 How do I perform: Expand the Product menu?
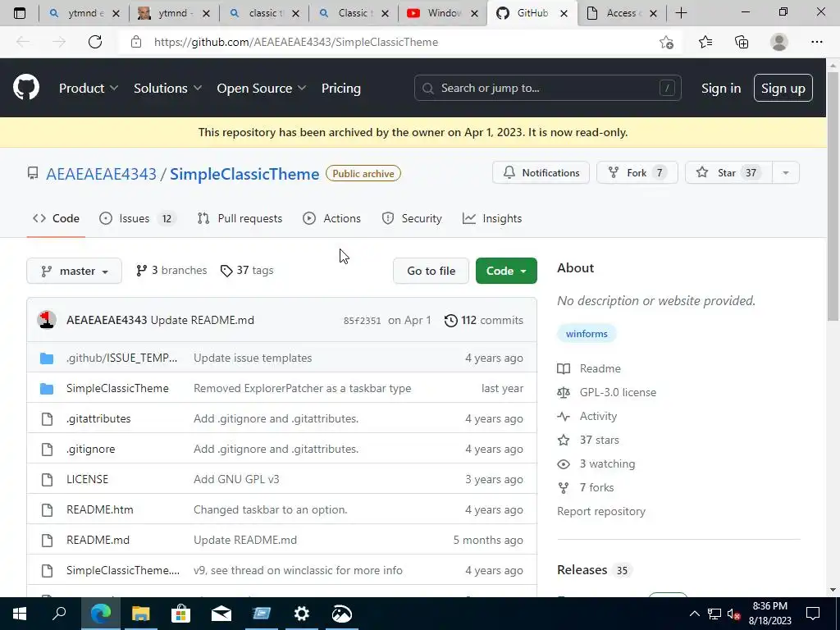[89, 89]
